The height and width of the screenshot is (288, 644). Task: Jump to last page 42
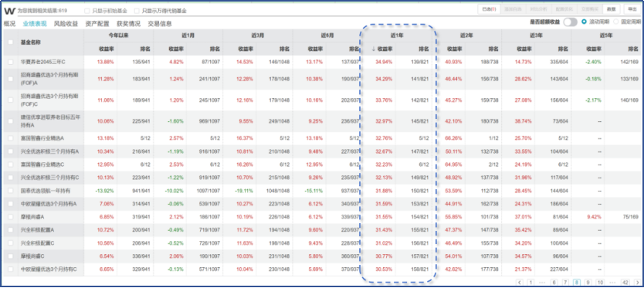(625, 283)
